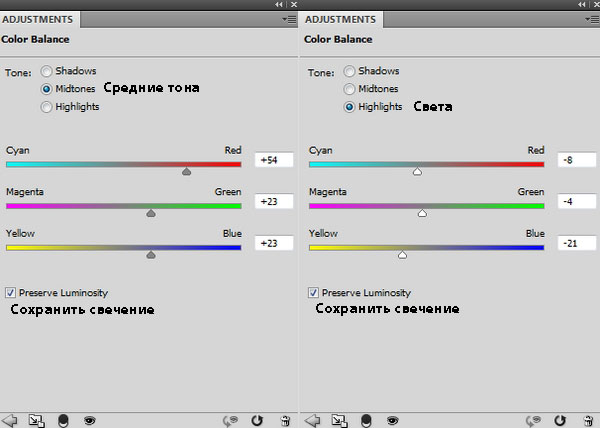Click reset adjustment icon in left panel

(257, 420)
